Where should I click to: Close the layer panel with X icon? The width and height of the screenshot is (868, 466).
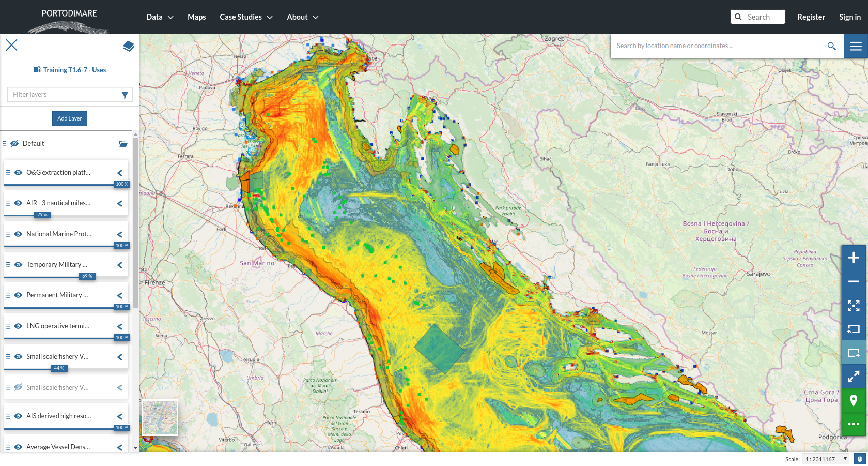pos(11,45)
